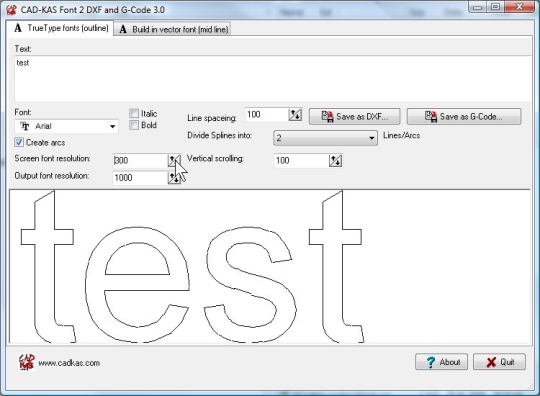Enable the Italic checkbox

(x=134, y=113)
